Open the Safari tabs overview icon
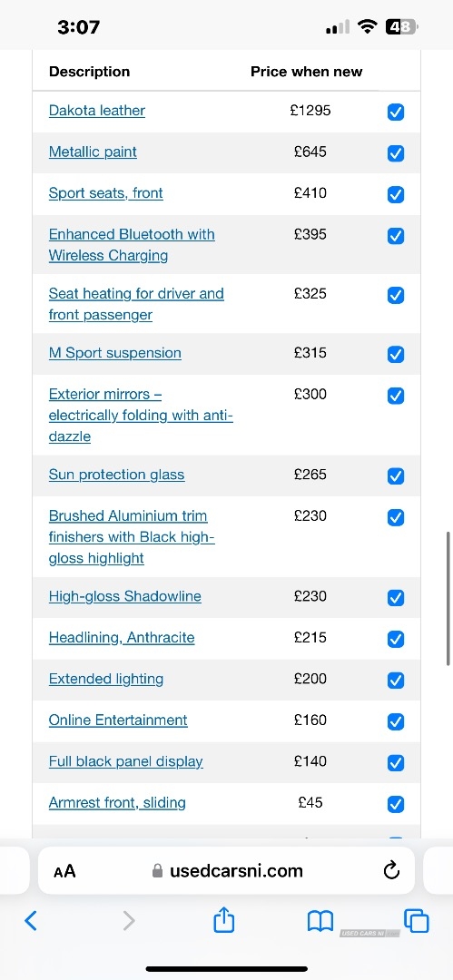The width and height of the screenshot is (453, 980). 417,920
